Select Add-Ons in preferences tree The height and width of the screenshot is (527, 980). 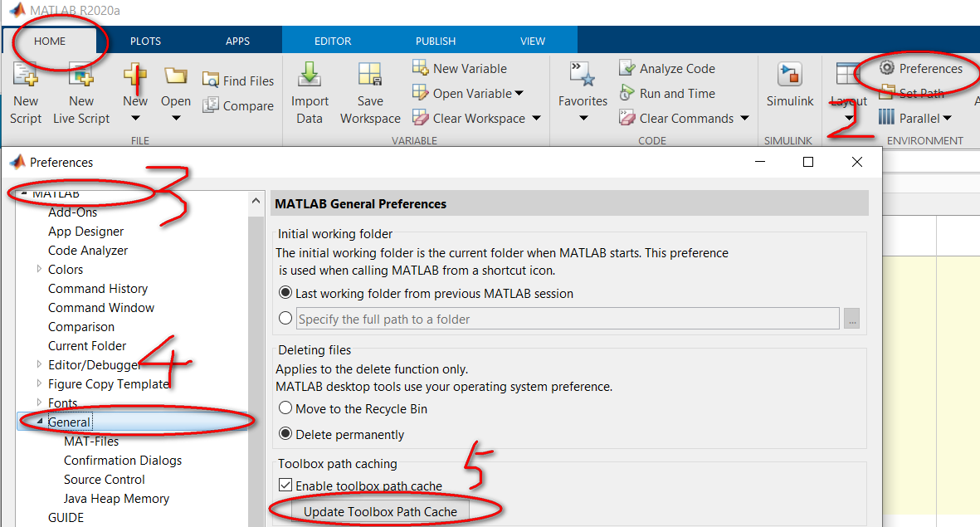pos(72,212)
